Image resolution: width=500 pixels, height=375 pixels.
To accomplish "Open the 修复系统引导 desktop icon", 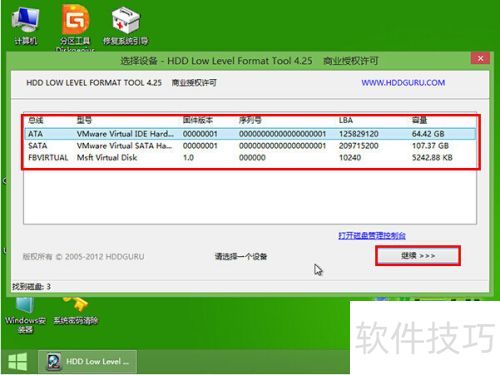I will [x=125, y=26].
